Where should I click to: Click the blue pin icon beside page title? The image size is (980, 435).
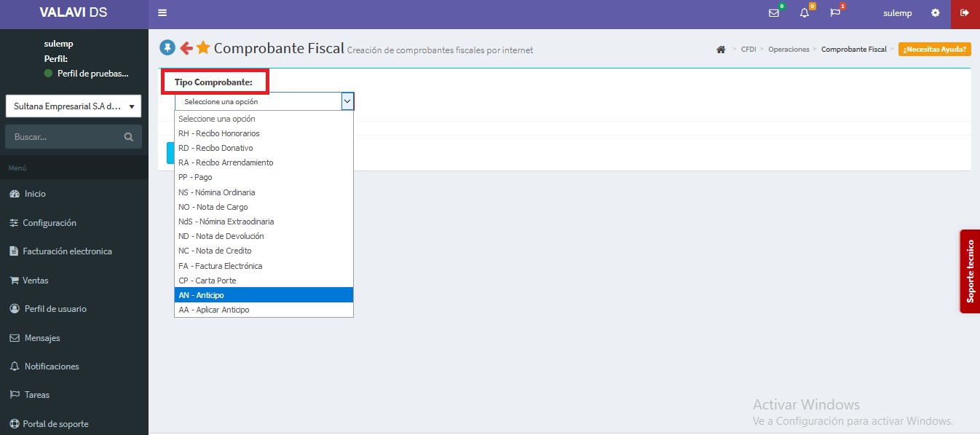point(167,48)
